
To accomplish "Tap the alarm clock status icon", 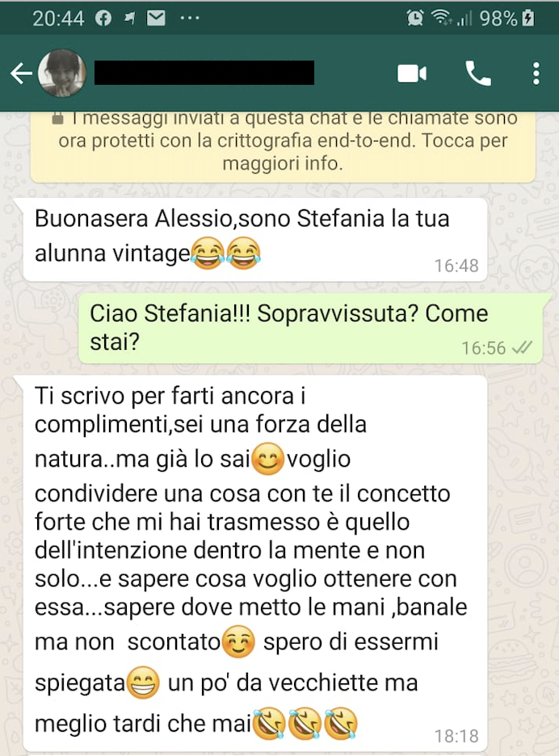I will (414, 18).
